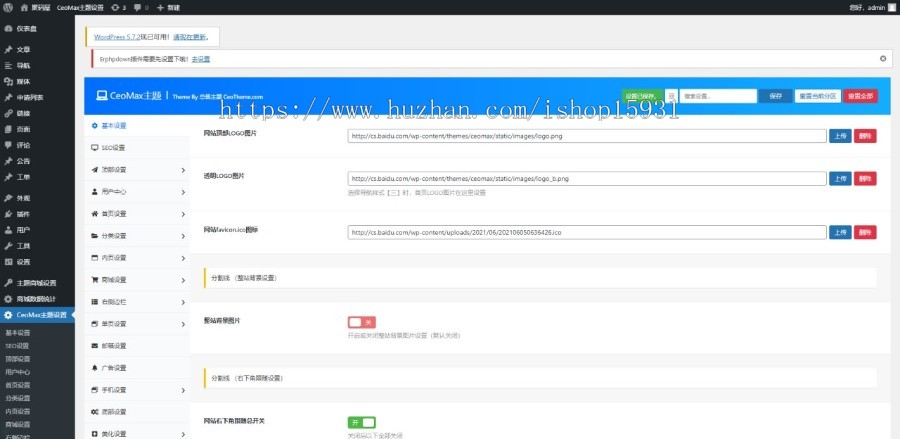Screen dimensions: 900x439
Task: Click 删除 for favicon.ico图标
Action: tap(865, 232)
